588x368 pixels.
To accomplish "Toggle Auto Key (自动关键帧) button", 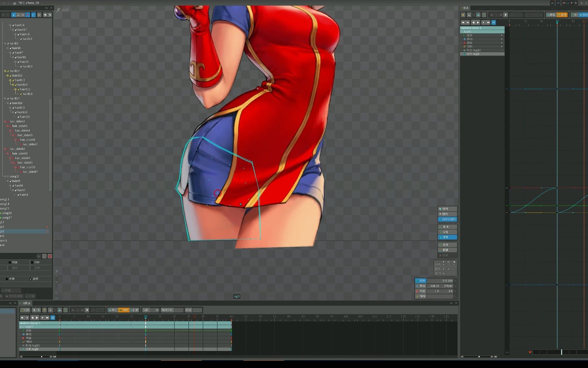I will (x=447, y=219).
